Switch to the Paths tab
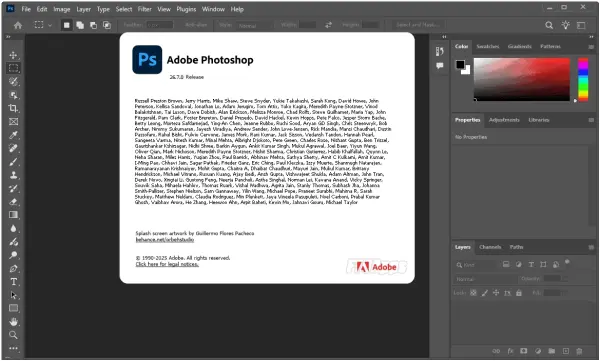 point(516,247)
